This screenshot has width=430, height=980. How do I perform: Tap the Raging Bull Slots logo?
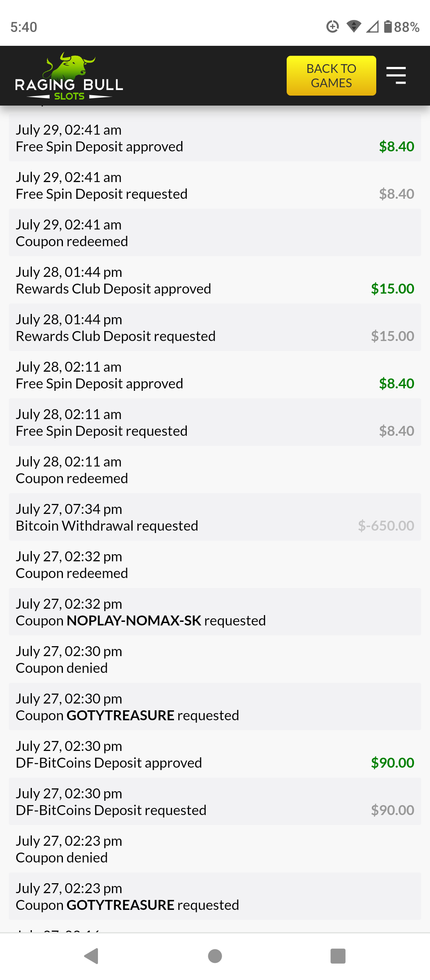[x=69, y=76]
